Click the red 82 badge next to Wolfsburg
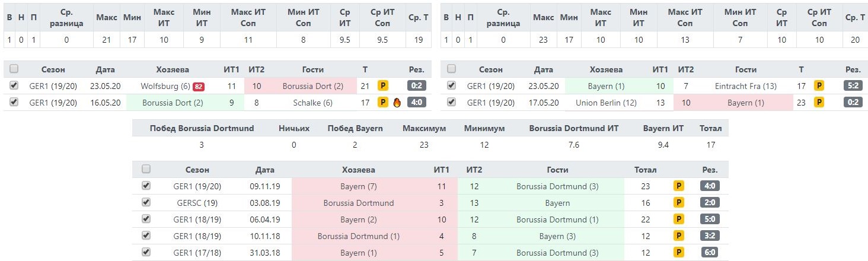 point(199,87)
